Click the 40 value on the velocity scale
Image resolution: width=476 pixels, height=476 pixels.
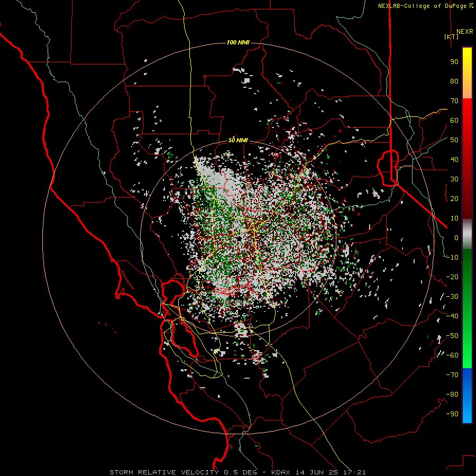(454, 159)
